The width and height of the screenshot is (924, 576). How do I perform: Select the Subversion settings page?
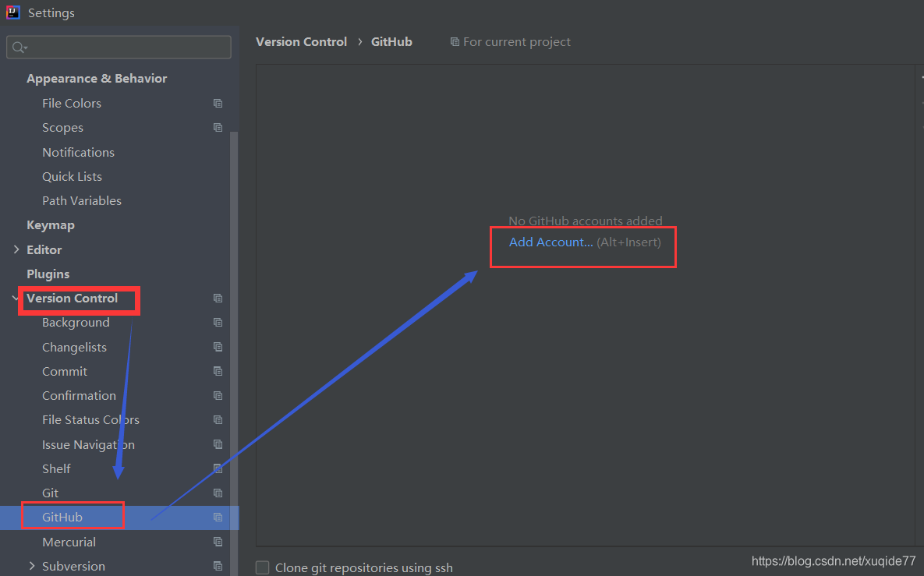pos(73,566)
